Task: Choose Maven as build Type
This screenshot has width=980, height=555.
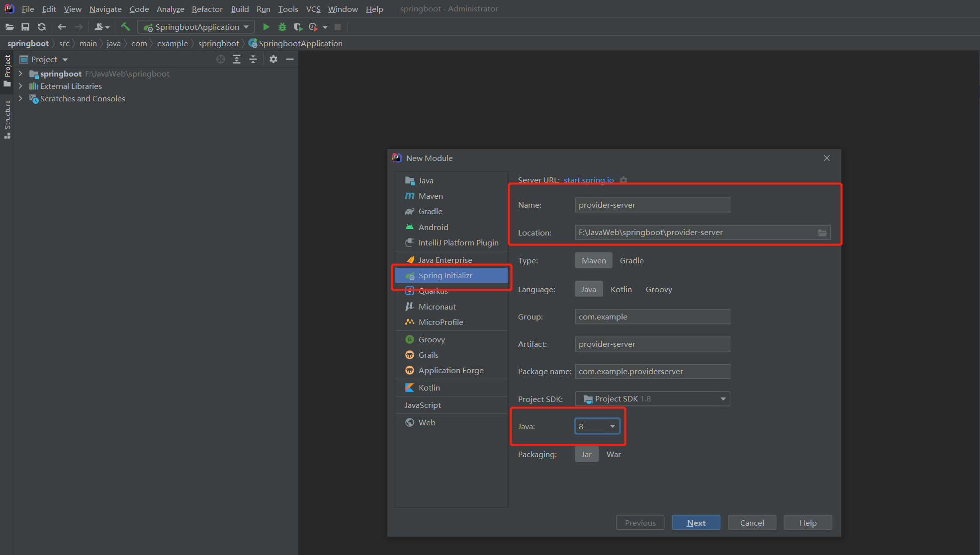Action: click(x=594, y=260)
